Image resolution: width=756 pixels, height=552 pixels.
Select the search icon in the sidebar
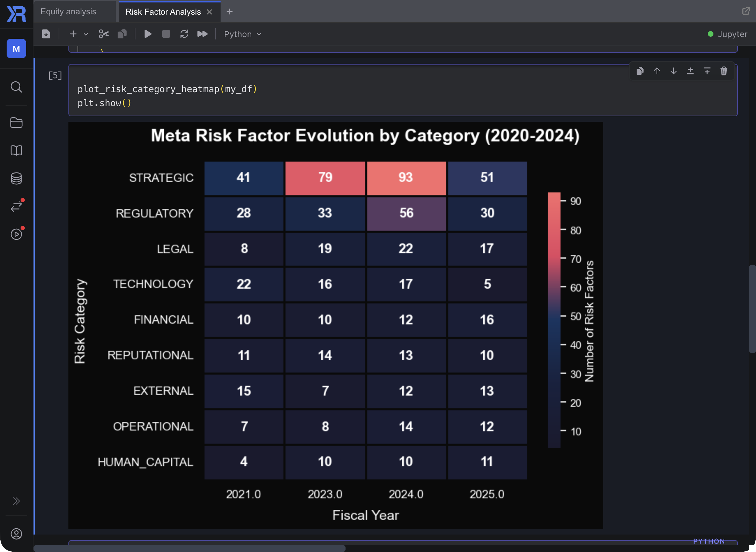tap(16, 87)
